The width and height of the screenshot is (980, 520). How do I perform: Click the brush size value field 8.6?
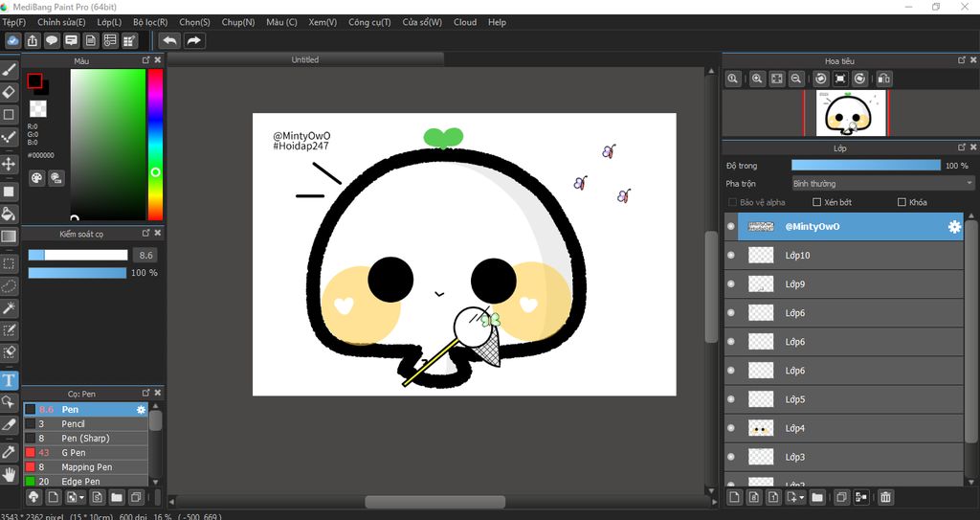[145, 256]
